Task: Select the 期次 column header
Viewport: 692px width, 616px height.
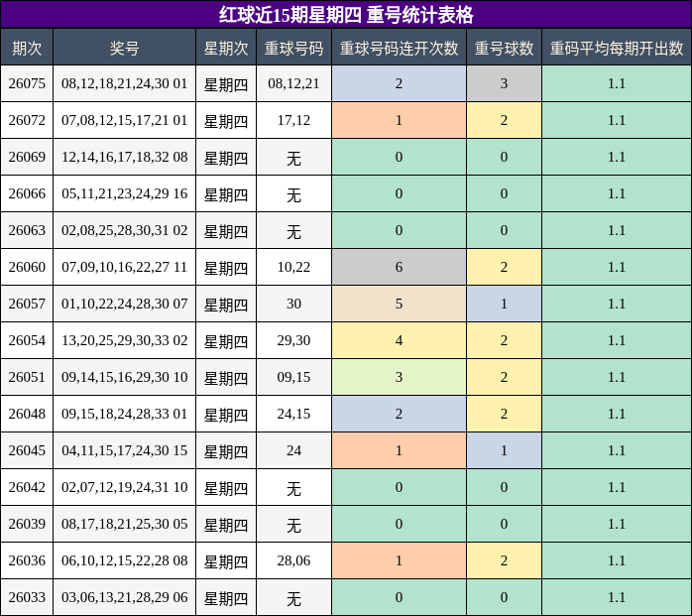Action: tap(27, 48)
